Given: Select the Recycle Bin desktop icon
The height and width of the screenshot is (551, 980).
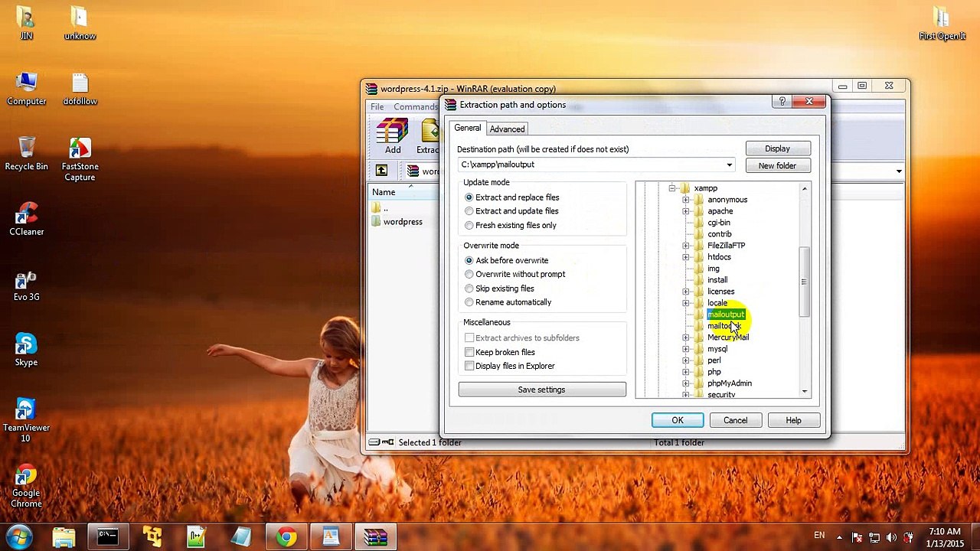Looking at the screenshot, I should [x=26, y=154].
